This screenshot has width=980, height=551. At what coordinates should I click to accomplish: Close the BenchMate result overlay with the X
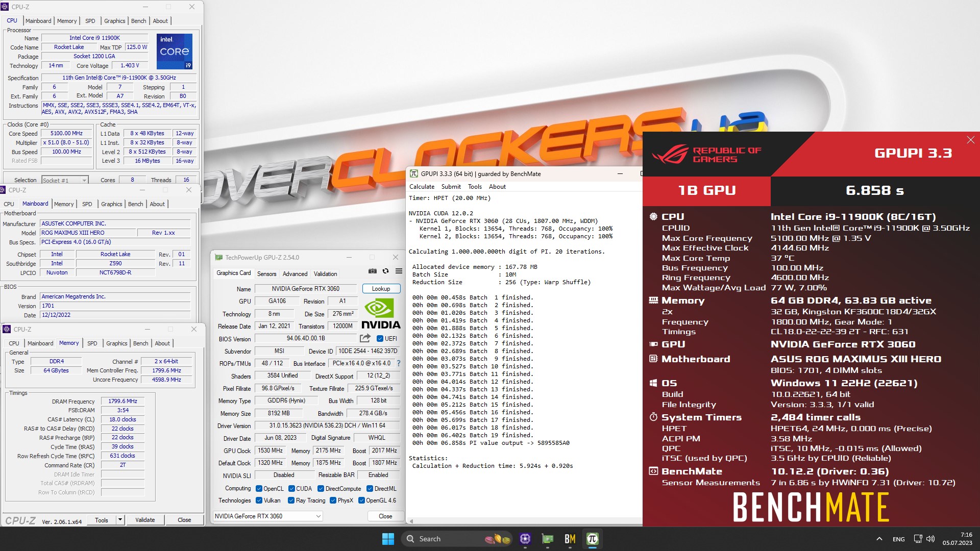(970, 140)
